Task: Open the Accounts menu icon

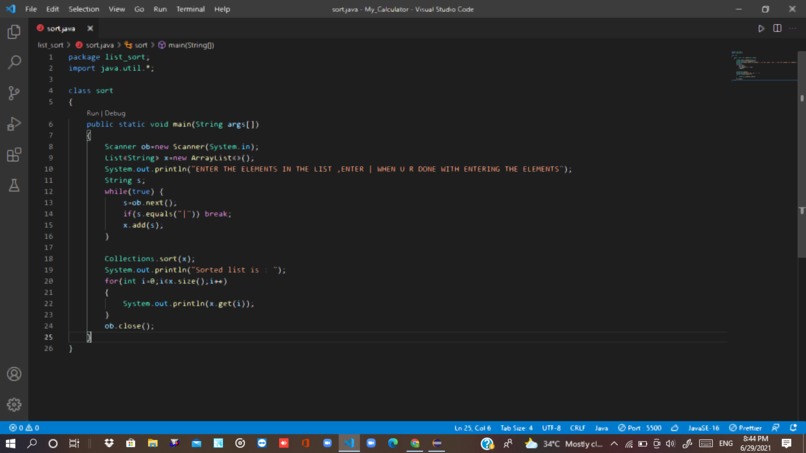Action: coord(14,374)
